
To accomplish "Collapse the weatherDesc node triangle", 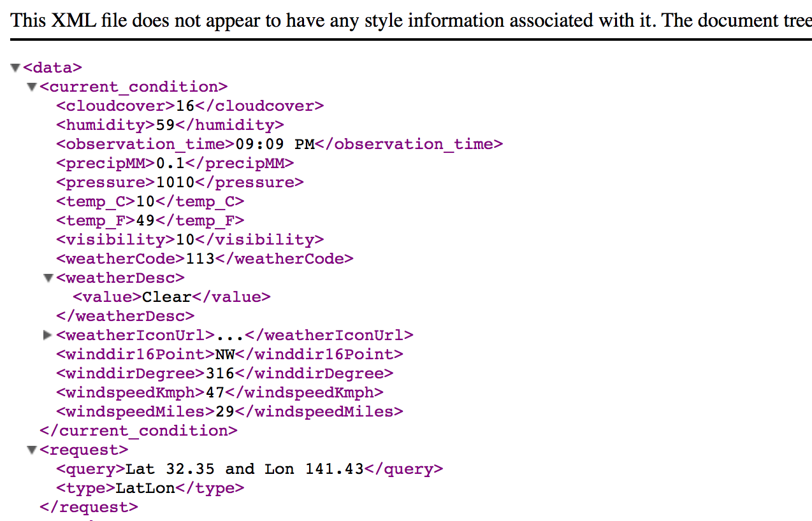I will (48, 278).
